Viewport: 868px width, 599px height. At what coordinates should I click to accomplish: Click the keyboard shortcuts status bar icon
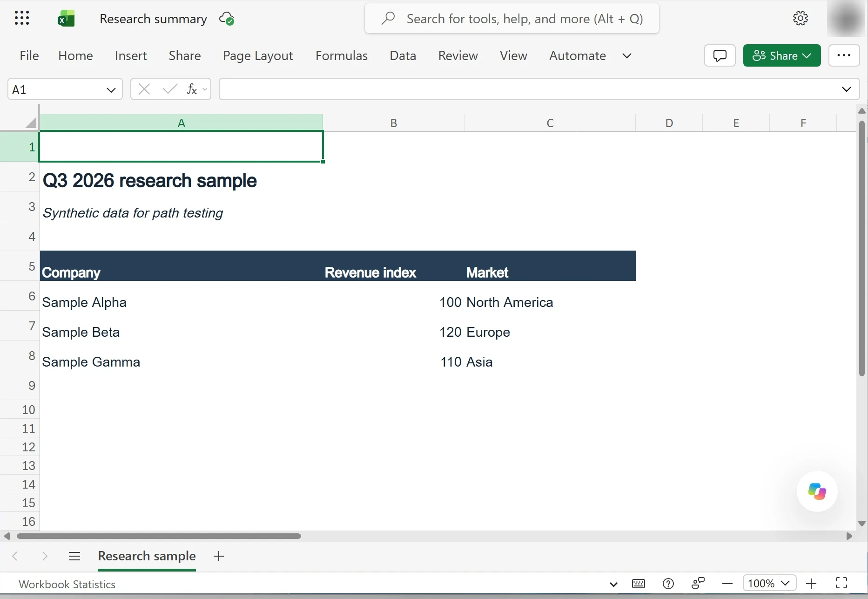click(639, 584)
